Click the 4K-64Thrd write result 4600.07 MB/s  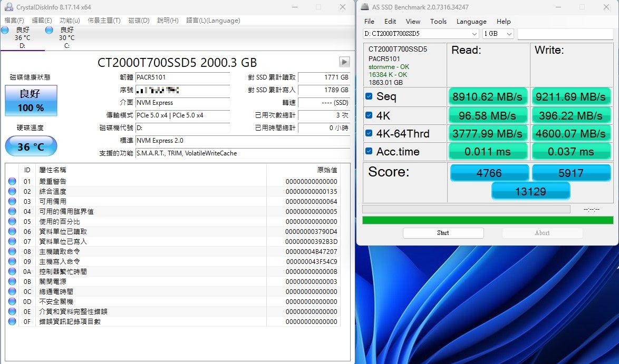570,134
